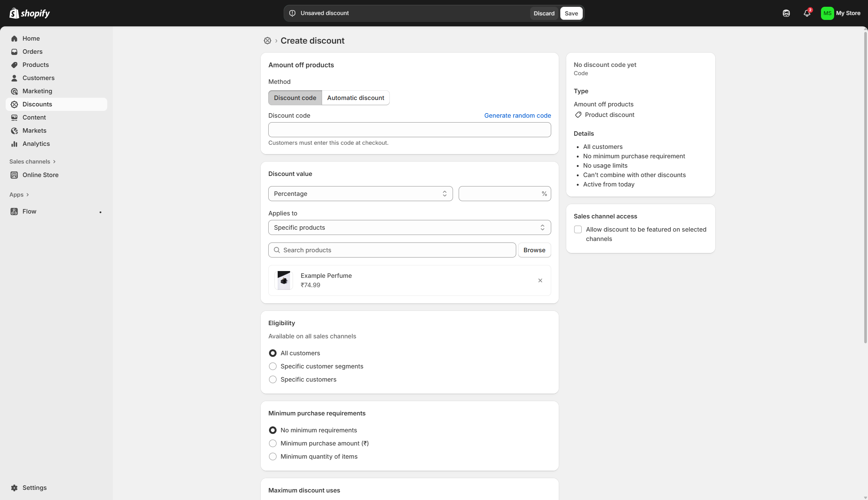868x500 pixels.
Task: Switch to Automatic discount method
Action: point(356,98)
